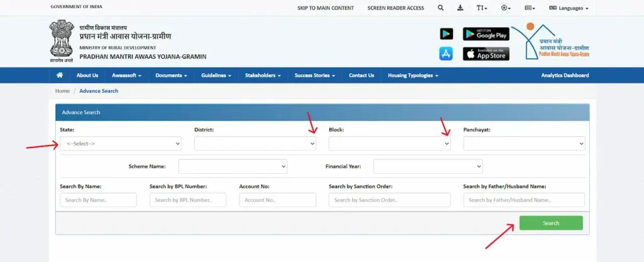The height and width of the screenshot is (262, 644).
Task: Open the Housing Typologies menu
Action: [x=413, y=76]
